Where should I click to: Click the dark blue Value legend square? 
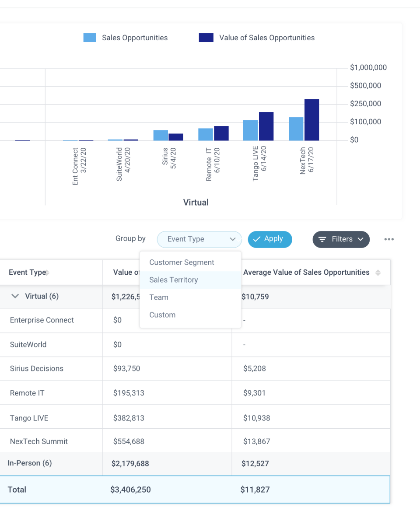[x=206, y=38]
